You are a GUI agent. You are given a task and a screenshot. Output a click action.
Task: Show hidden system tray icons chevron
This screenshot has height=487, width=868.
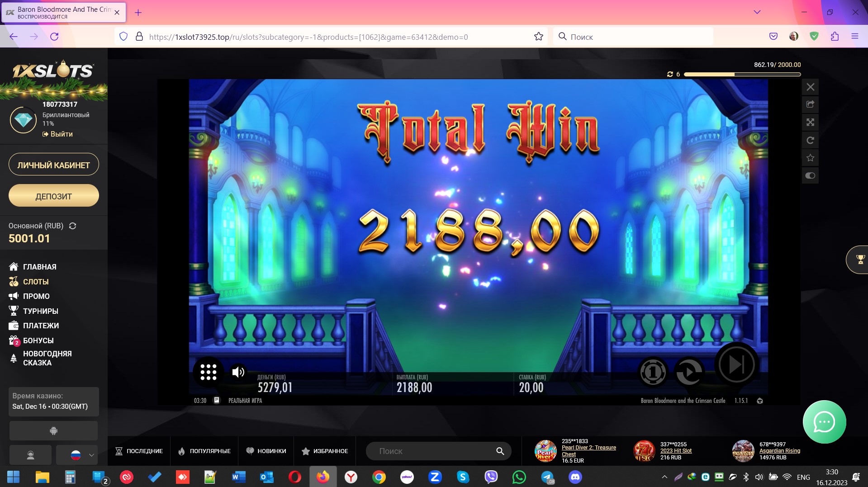664,477
